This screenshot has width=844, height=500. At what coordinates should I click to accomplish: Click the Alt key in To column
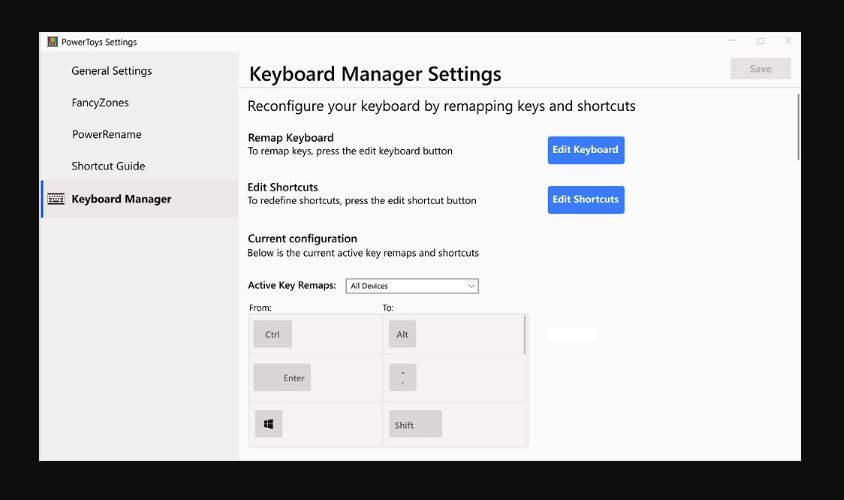pyautogui.click(x=402, y=334)
